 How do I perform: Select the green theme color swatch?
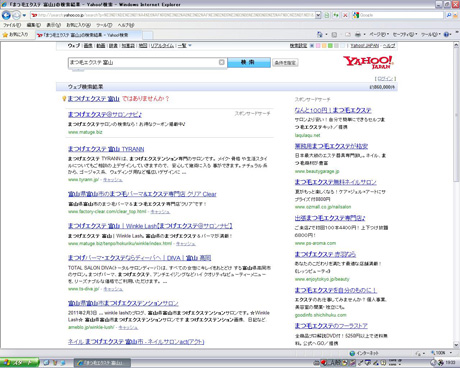(x=330, y=45)
